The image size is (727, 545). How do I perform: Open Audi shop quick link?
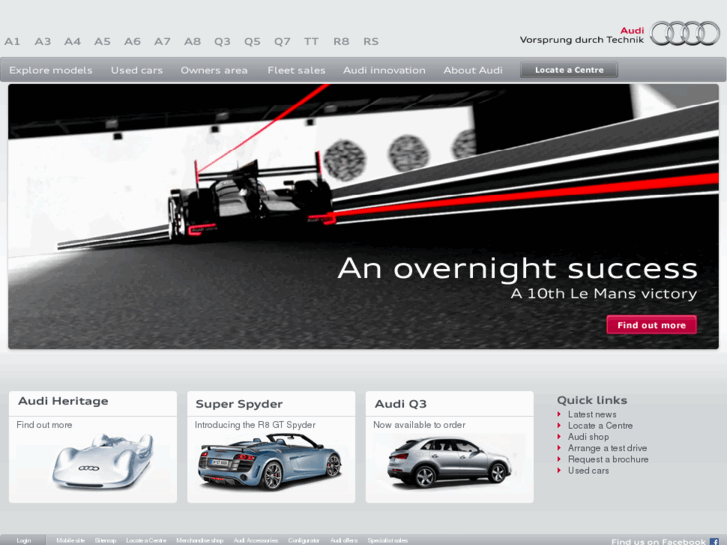[x=588, y=436]
